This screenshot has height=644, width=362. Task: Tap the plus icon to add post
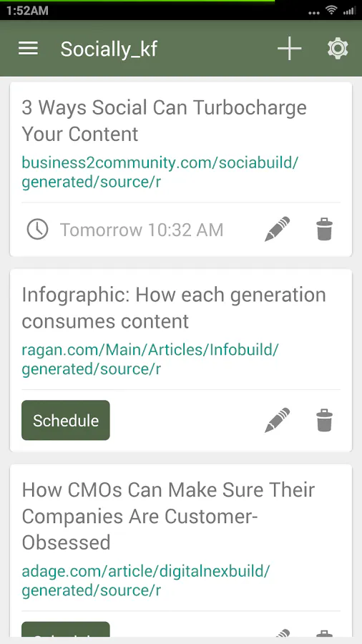[x=289, y=49]
